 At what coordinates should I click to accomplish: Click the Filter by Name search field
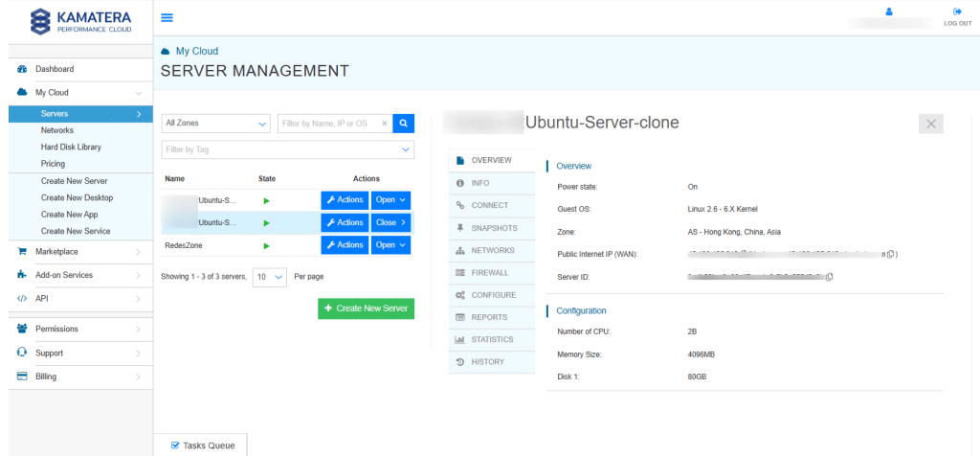point(330,124)
